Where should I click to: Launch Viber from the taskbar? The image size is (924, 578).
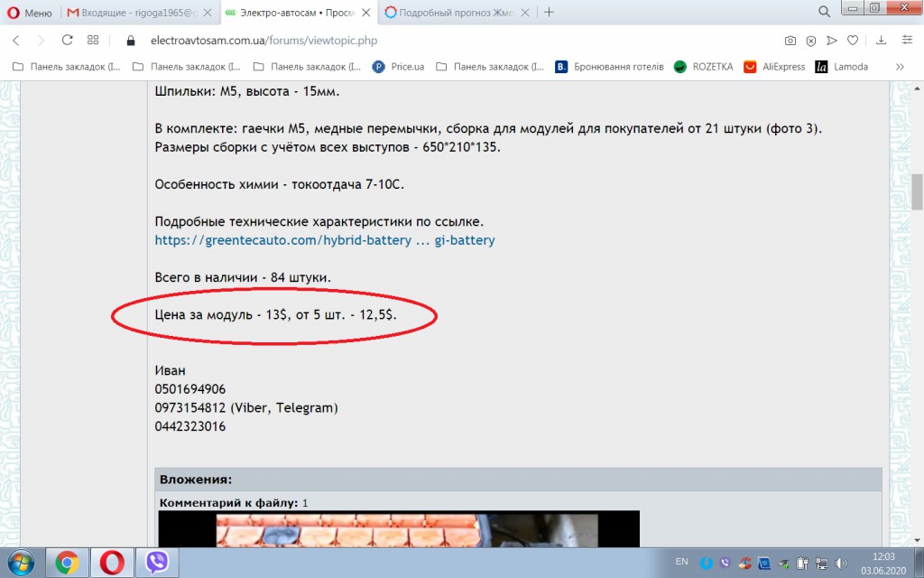[157, 562]
